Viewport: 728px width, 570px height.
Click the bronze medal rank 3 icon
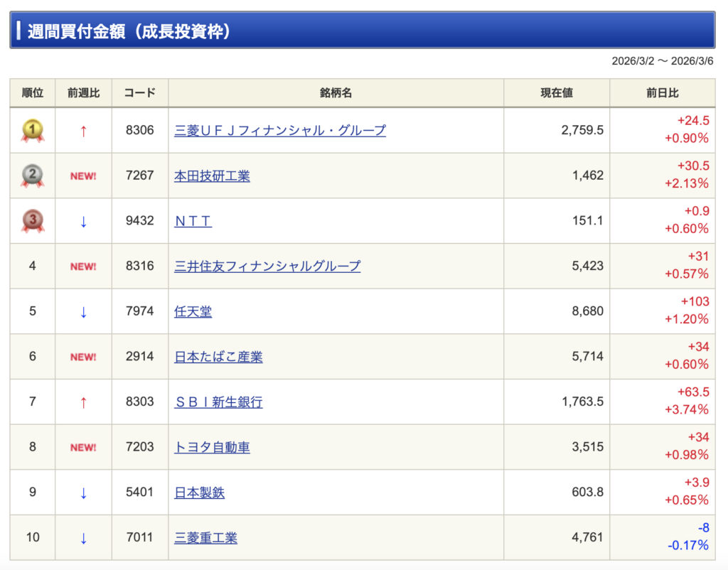(x=33, y=221)
